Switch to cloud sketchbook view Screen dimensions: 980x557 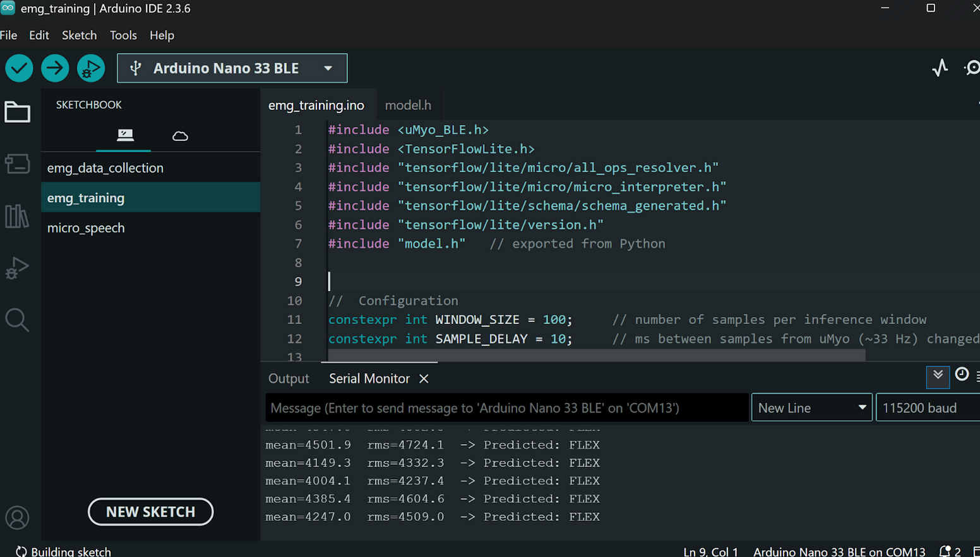[180, 136]
